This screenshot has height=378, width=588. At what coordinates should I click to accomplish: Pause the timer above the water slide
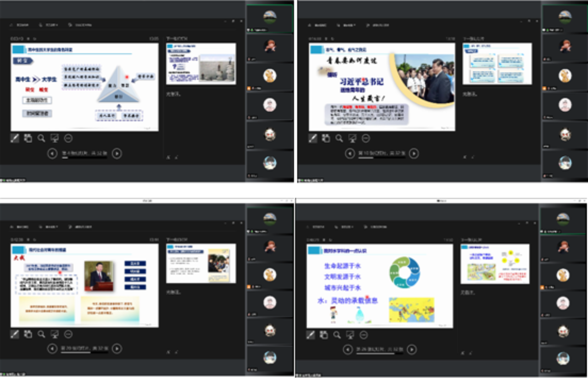324,240
